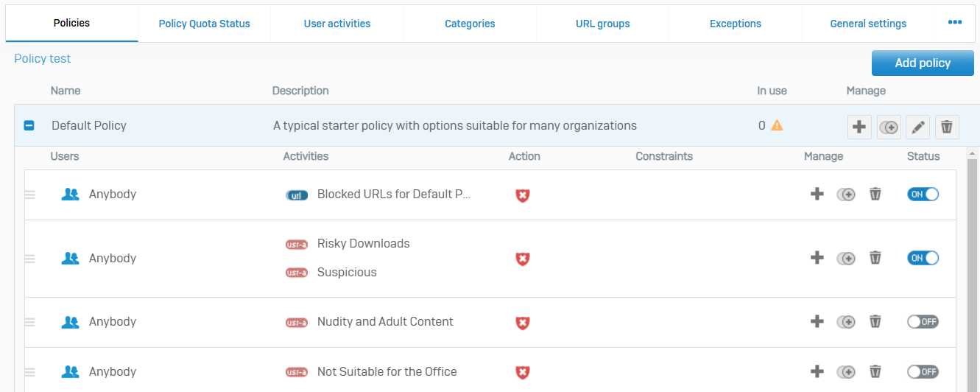Disable the Risky Downloads rule toggle
Screen dimensions: 980x392
(x=923, y=258)
